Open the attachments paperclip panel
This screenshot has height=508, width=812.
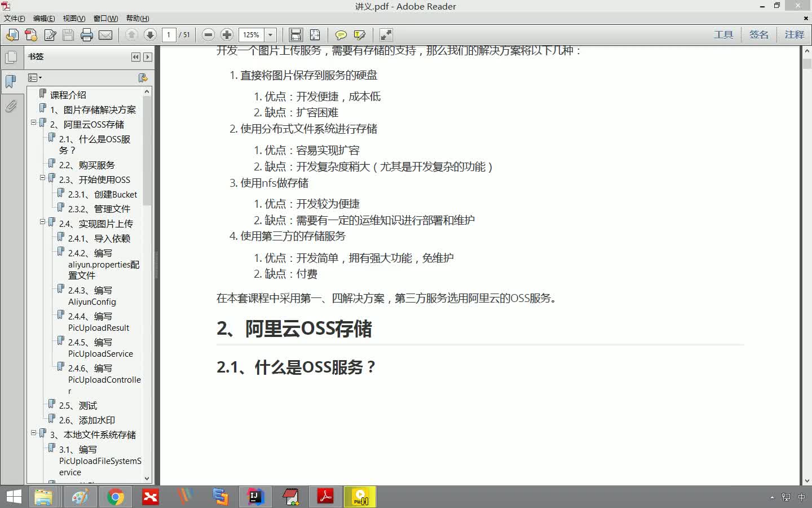[x=11, y=106]
